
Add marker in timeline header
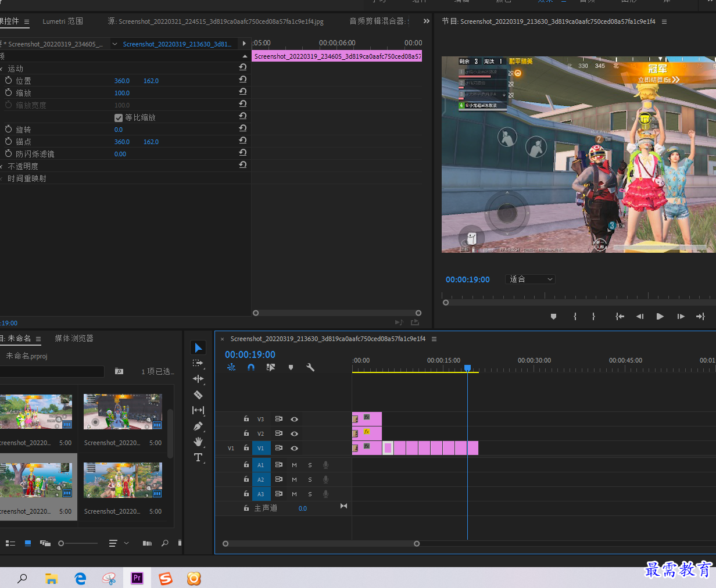pos(291,367)
